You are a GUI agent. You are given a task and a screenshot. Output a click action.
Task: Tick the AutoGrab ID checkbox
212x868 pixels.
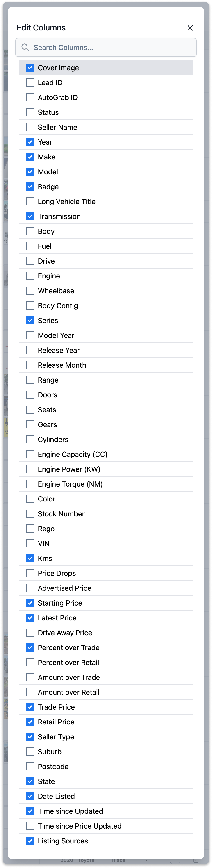pos(30,97)
